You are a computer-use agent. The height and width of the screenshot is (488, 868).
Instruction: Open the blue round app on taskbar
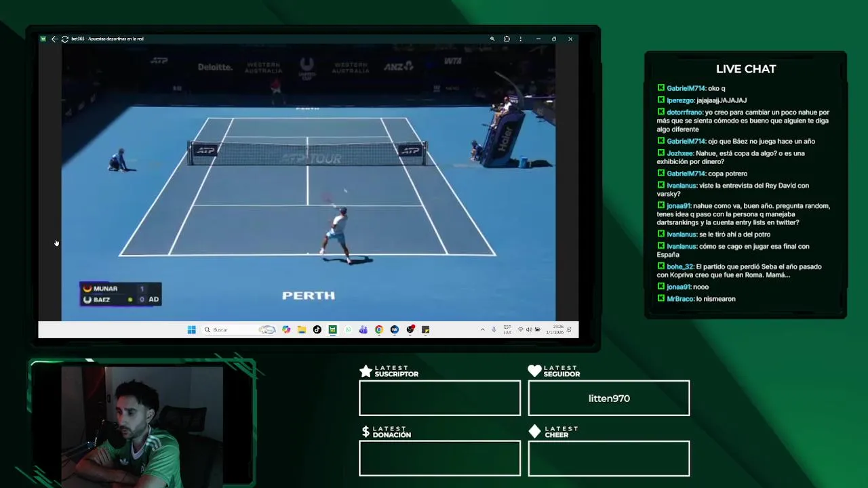pyautogui.click(x=395, y=329)
